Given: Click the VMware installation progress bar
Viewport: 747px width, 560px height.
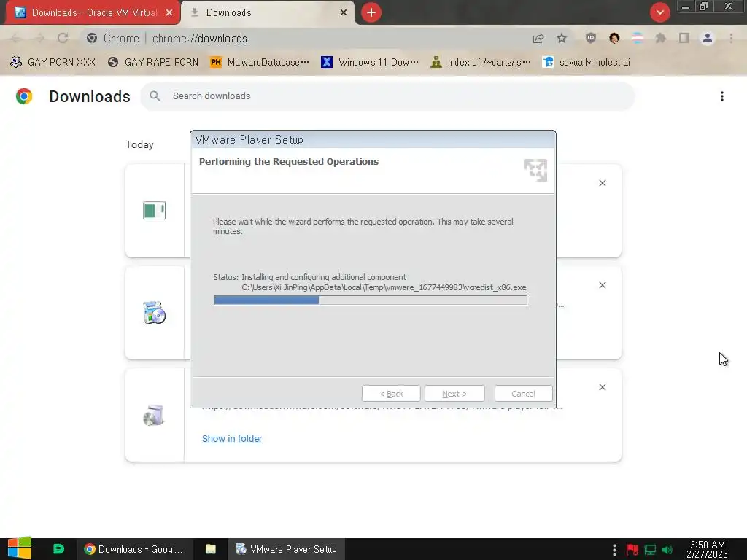Looking at the screenshot, I should (x=371, y=300).
